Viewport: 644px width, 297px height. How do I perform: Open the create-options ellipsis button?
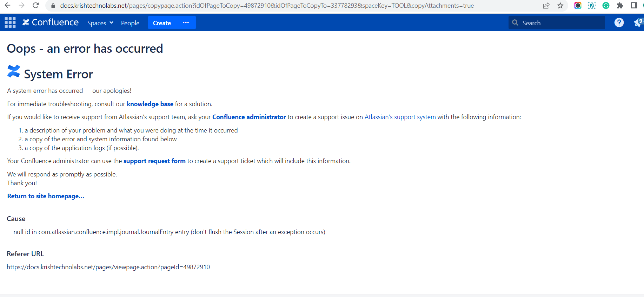coord(186,23)
